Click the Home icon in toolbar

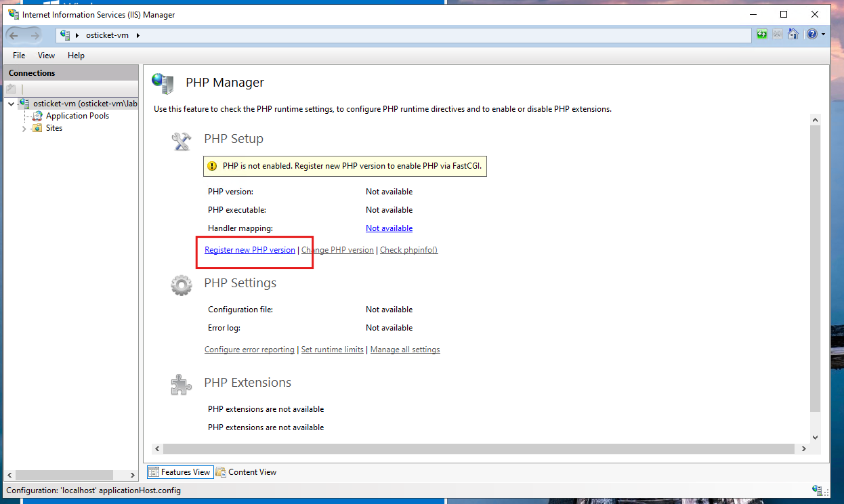pos(793,35)
